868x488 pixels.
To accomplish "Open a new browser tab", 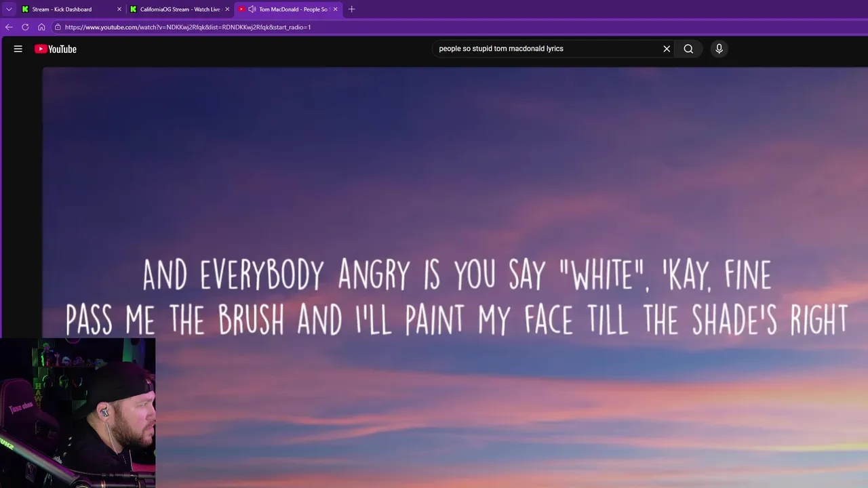I will pyautogui.click(x=351, y=9).
